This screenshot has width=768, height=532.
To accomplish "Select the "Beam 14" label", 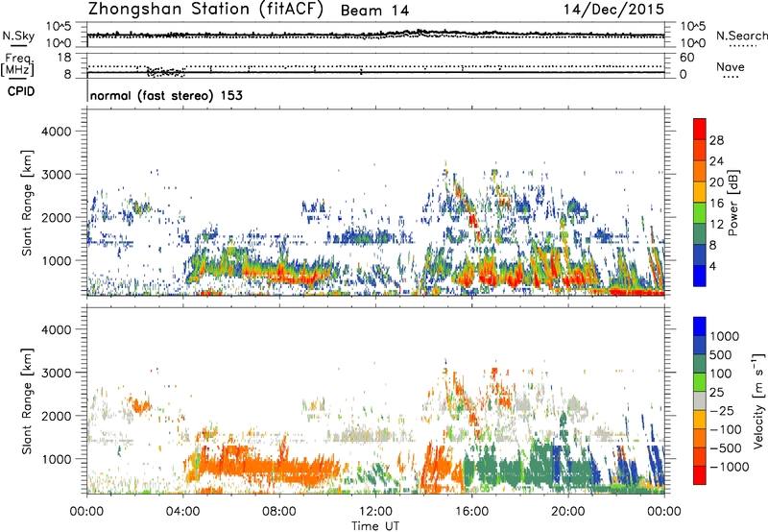I will pyautogui.click(x=374, y=11).
